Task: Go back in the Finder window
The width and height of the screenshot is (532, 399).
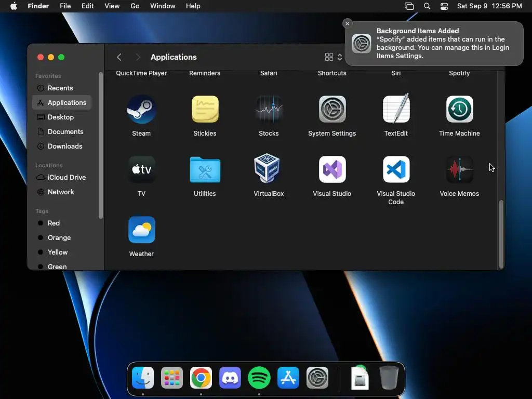Action: (119, 57)
